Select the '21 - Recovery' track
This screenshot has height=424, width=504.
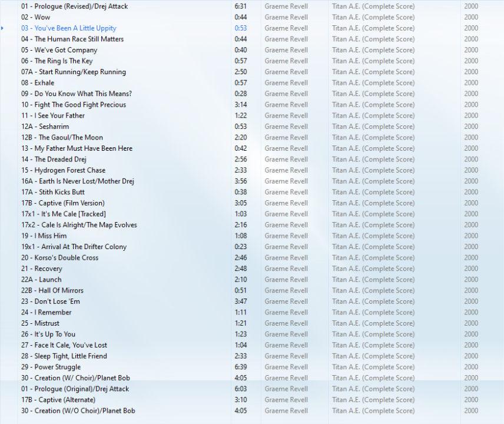(42, 269)
